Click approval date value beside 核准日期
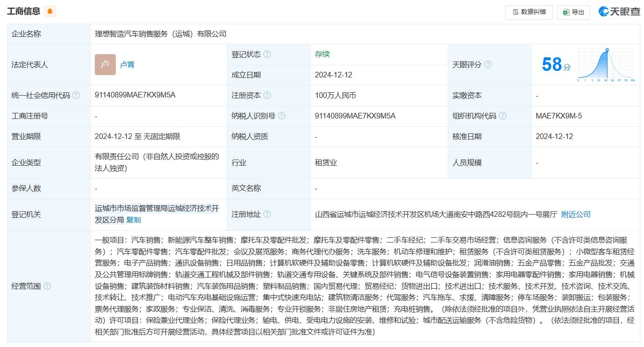 554,136
